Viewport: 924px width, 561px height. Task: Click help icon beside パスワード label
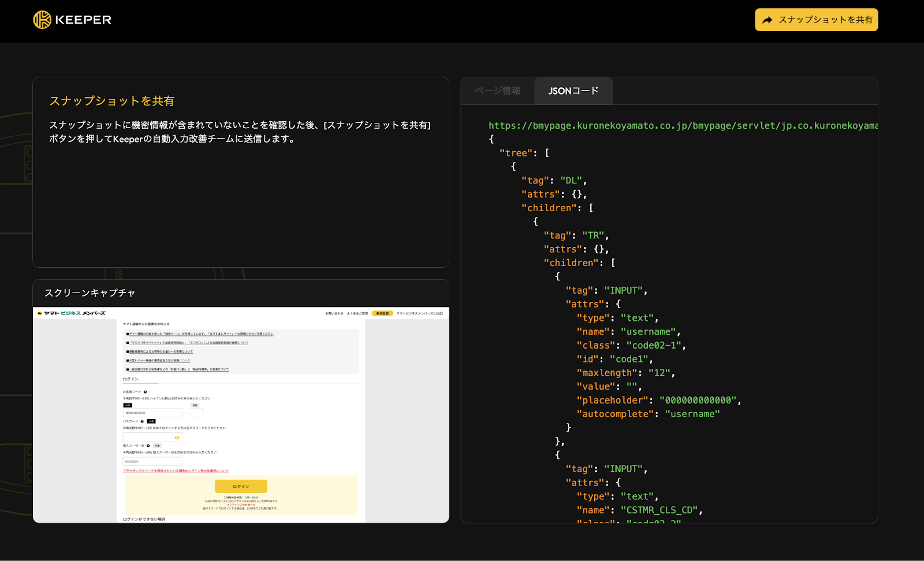pyautogui.click(x=142, y=421)
